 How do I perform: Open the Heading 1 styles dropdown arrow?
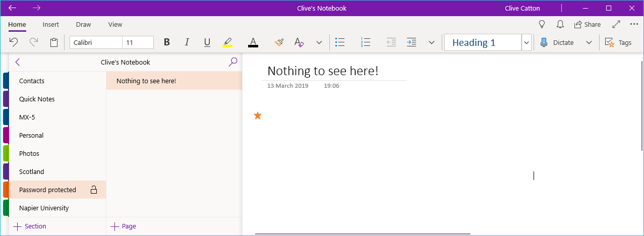click(526, 42)
